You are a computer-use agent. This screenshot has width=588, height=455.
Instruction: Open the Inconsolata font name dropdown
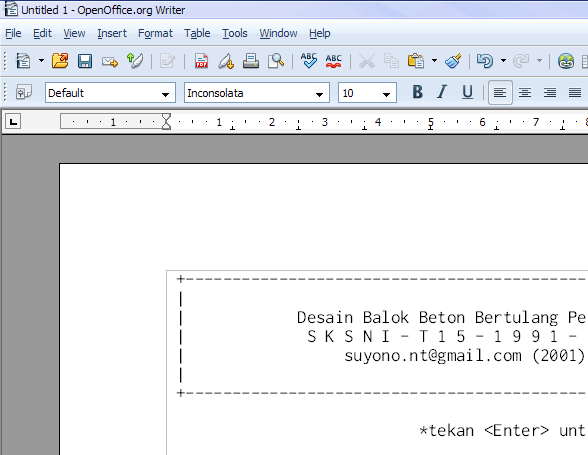pyautogui.click(x=319, y=93)
